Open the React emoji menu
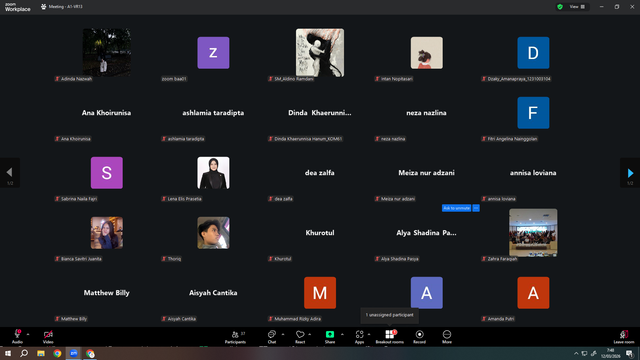This screenshot has height=360, width=640. point(300,337)
